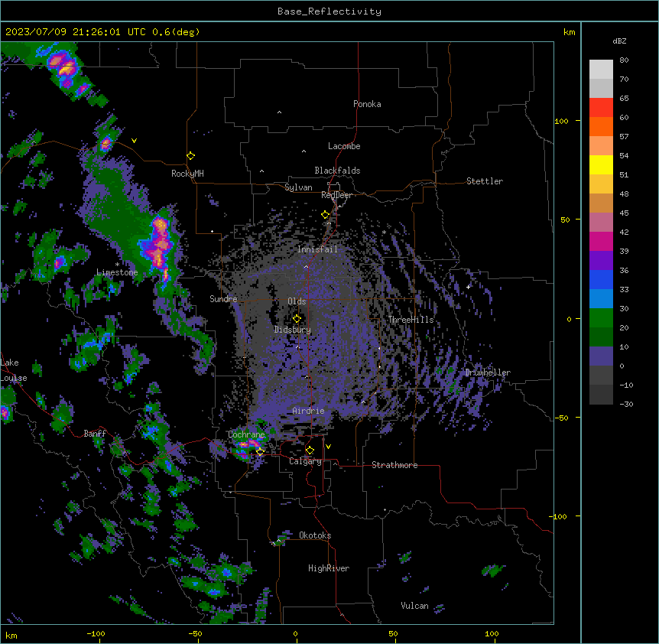Select the yellow 54 dBZ legend swatch
The width and height of the screenshot is (659, 644).
[601, 164]
